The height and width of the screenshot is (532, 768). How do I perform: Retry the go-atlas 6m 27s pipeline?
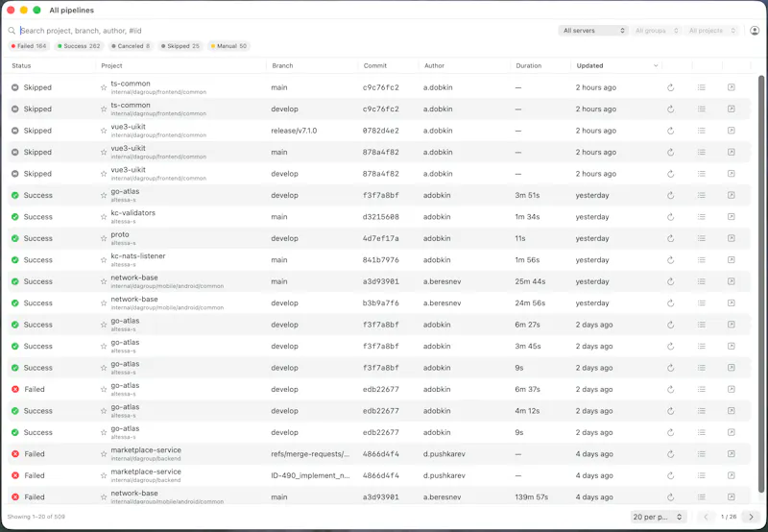(670, 325)
